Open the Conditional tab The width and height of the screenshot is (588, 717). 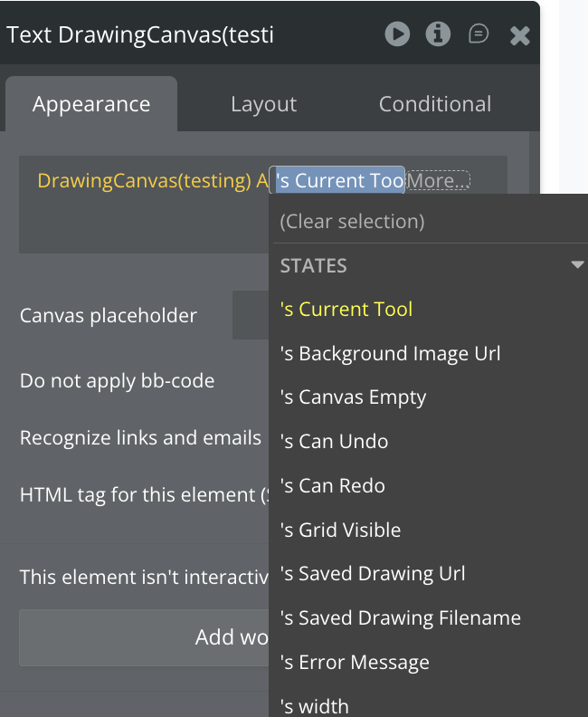[435, 104]
